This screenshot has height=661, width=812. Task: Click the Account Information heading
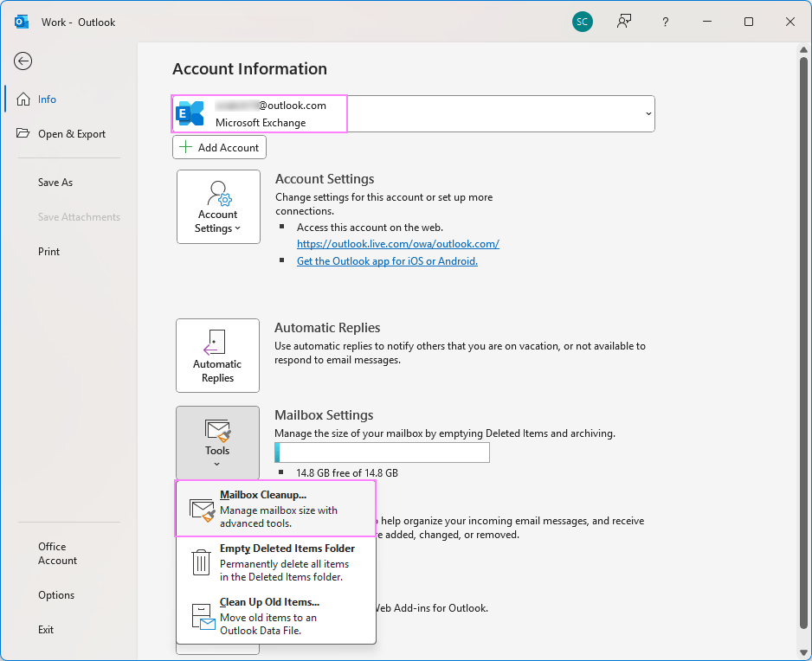tap(249, 69)
